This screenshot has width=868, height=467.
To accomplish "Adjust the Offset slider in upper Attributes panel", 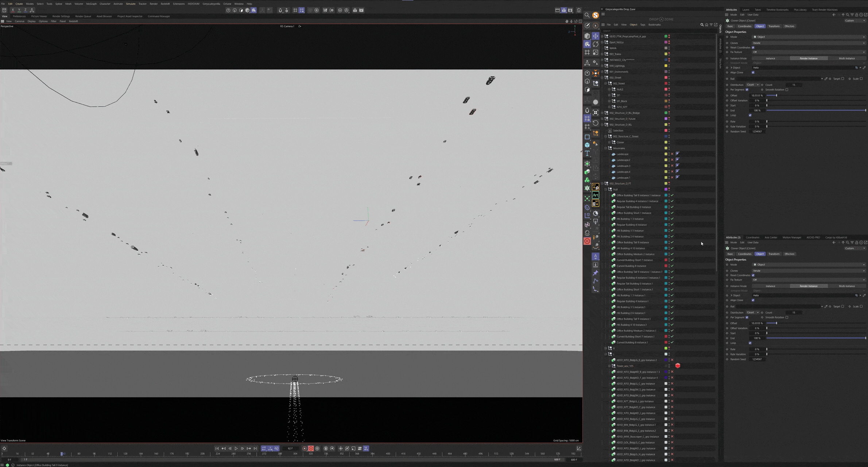I will click(816, 96).
